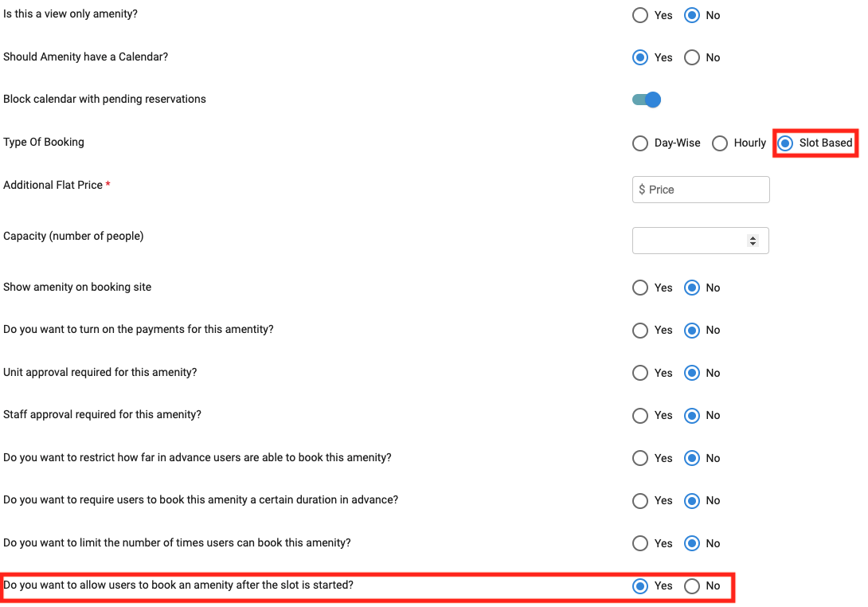Click the Capacity field stepper arrows
Image resolution: width=868 pixels, height=607 pixels.
[x=753, y=241]
